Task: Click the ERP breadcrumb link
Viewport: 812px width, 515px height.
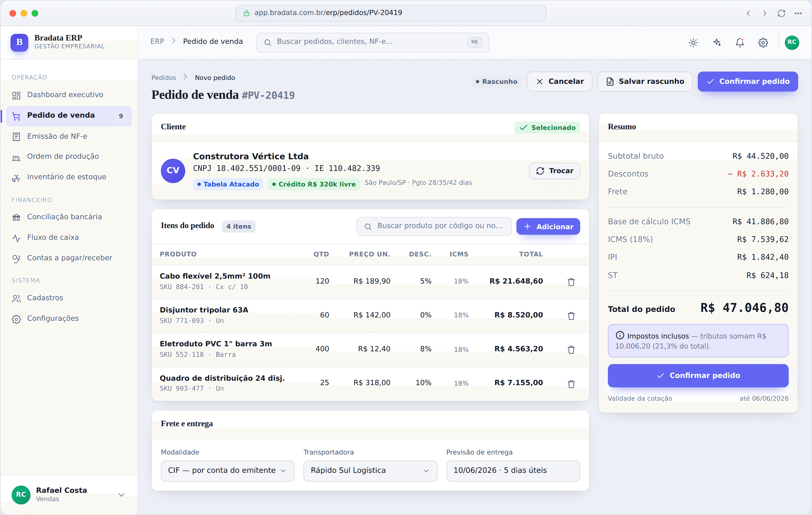Action: click(x=157, y=42)
